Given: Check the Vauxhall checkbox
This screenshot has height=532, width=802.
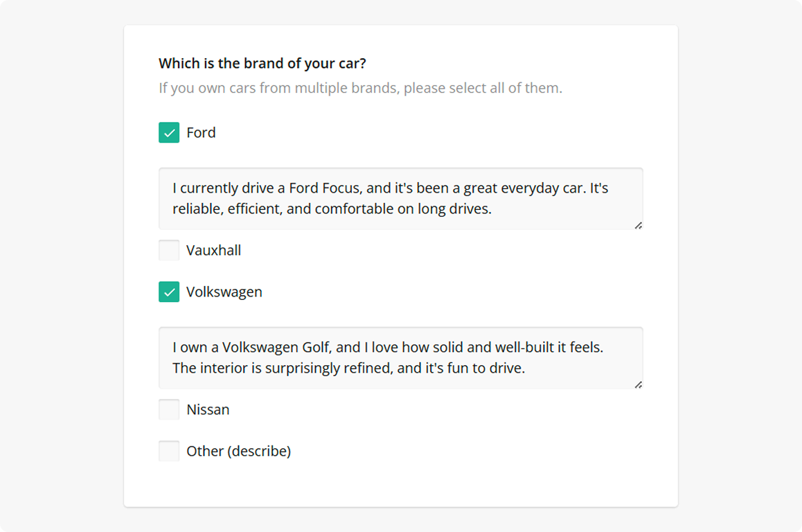Looking at the screenshot, I should coord(170,250).
